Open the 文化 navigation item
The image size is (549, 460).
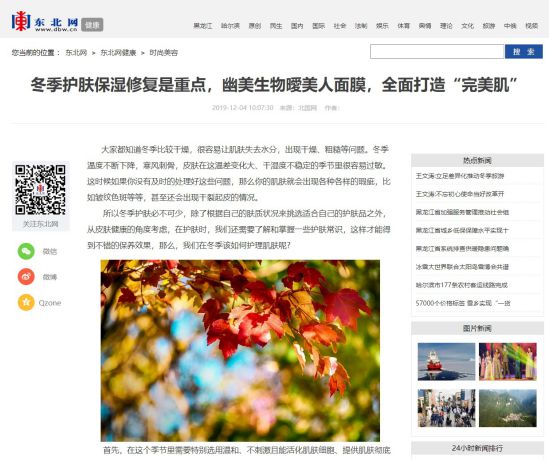pos(467,26)
